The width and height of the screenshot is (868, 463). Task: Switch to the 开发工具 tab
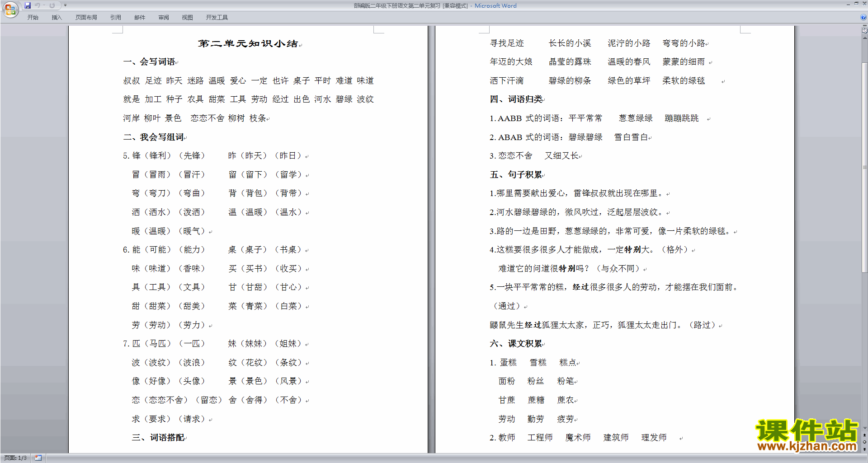click(217, 17)
